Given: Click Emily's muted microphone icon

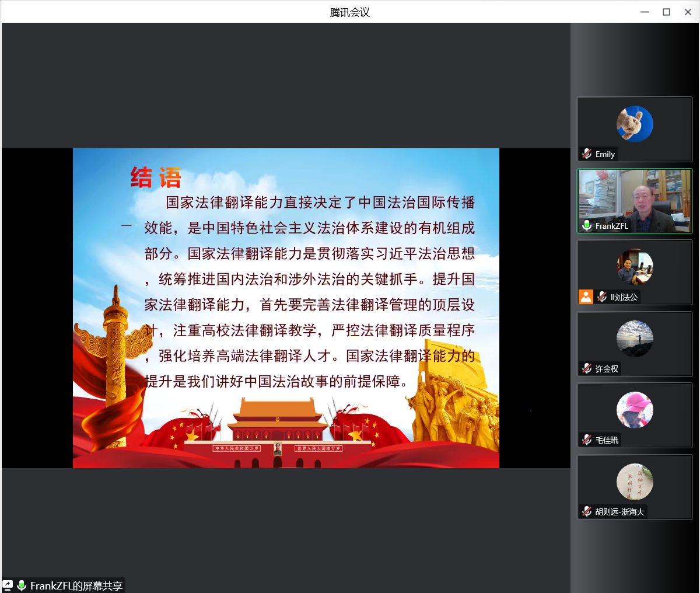Looking at the screenshot, I should (x=587, y=154).
